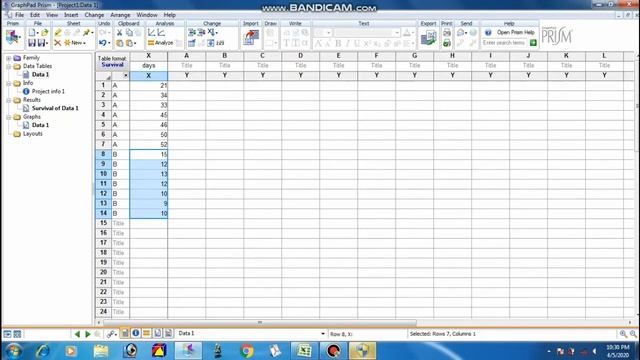Open the Arrange menu
This screenshot has height=360, width=640.
pyautogui.click(x=120, y=15)
